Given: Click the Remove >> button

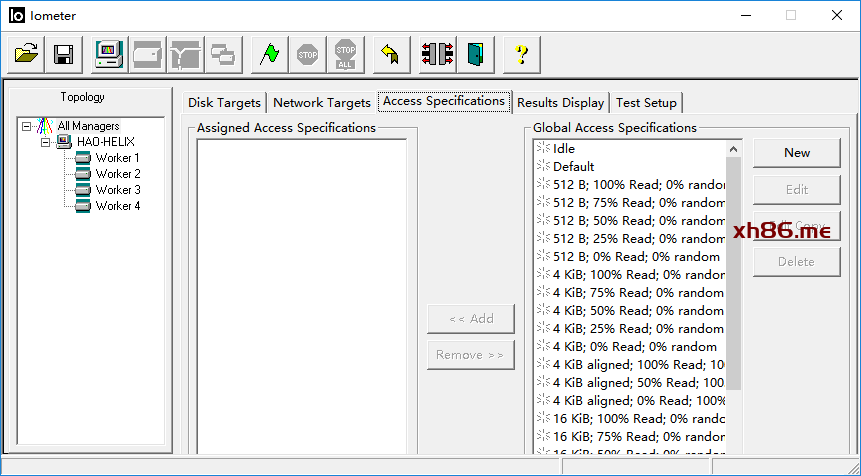Looking at the screenshot, I should (471, 355).
